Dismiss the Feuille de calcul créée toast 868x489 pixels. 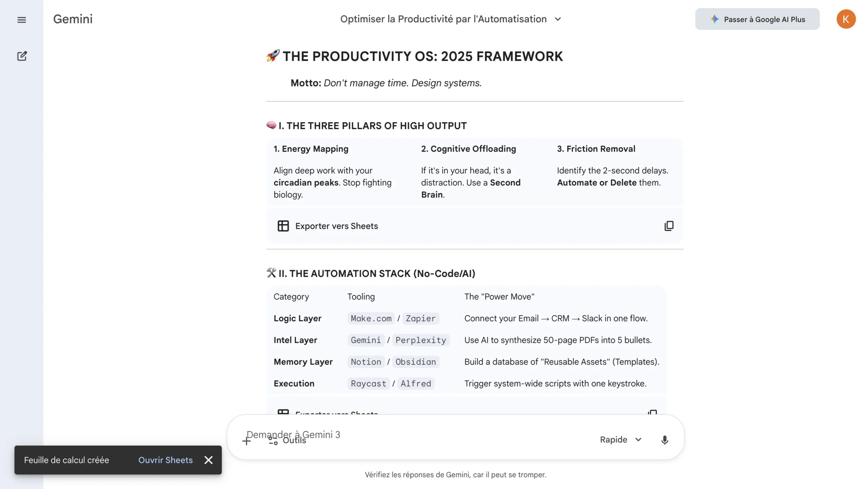(x=209, y=460)
